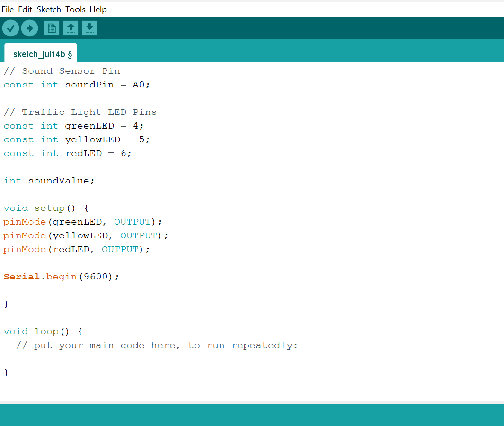Click the line 'const int greenLED = 4;'
504x426 pixels.
pos(74,126)
